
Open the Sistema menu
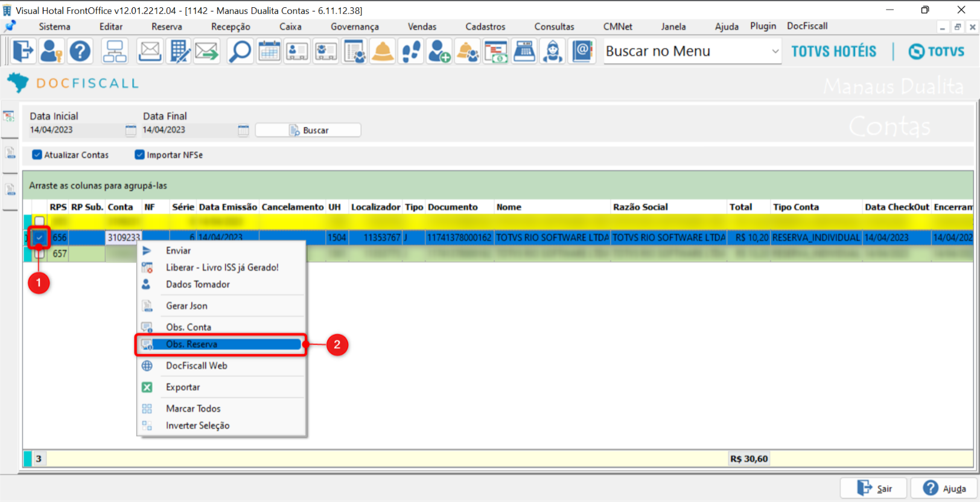point(54,27)
